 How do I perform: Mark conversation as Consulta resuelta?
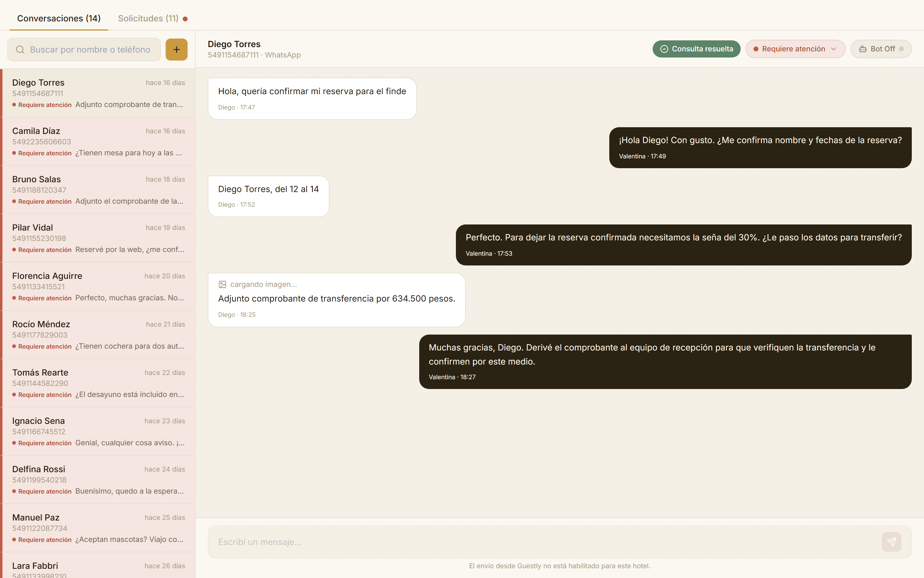pyautogui.click(x=696, y=49)
